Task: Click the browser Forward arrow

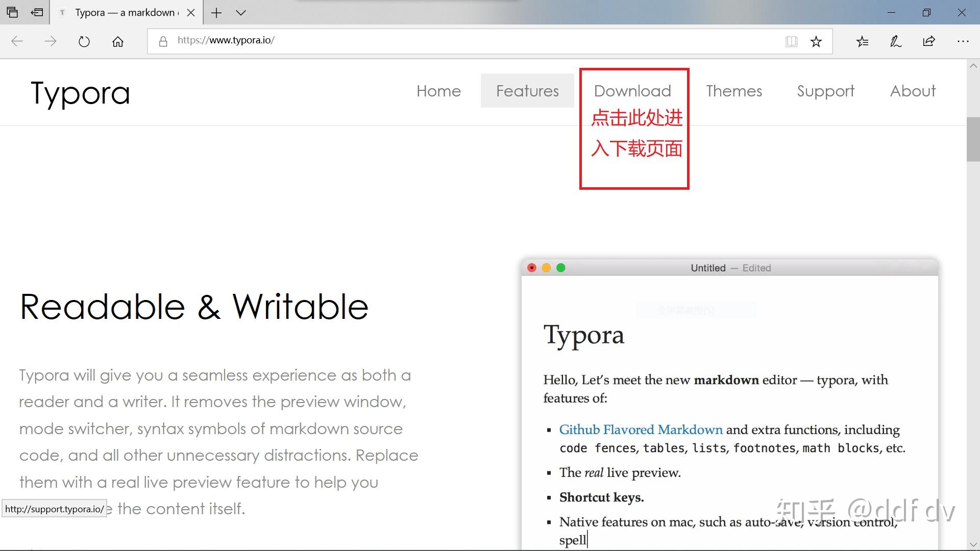Action: coord(51,41)
